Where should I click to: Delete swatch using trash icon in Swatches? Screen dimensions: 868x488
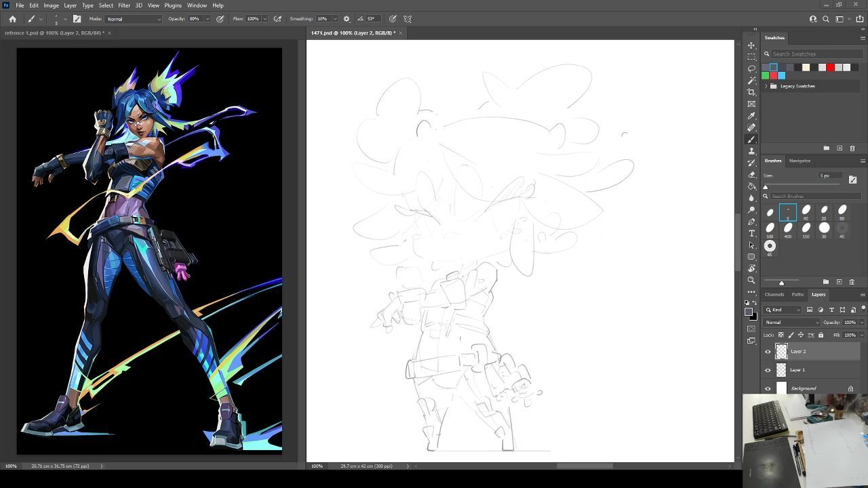tap(852, 148)
